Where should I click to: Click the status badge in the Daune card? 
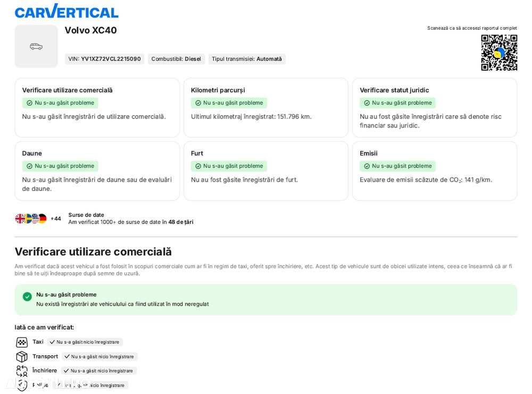coord(61,166)
